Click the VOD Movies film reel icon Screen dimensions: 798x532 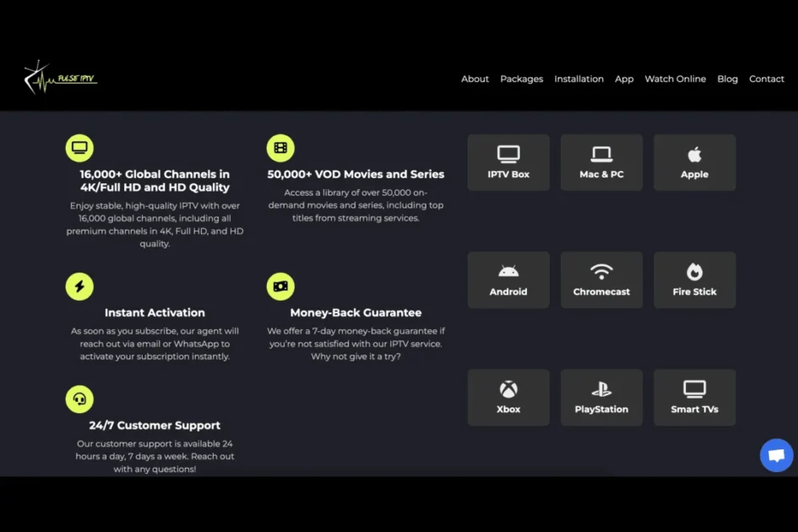[x=280, y=146]
